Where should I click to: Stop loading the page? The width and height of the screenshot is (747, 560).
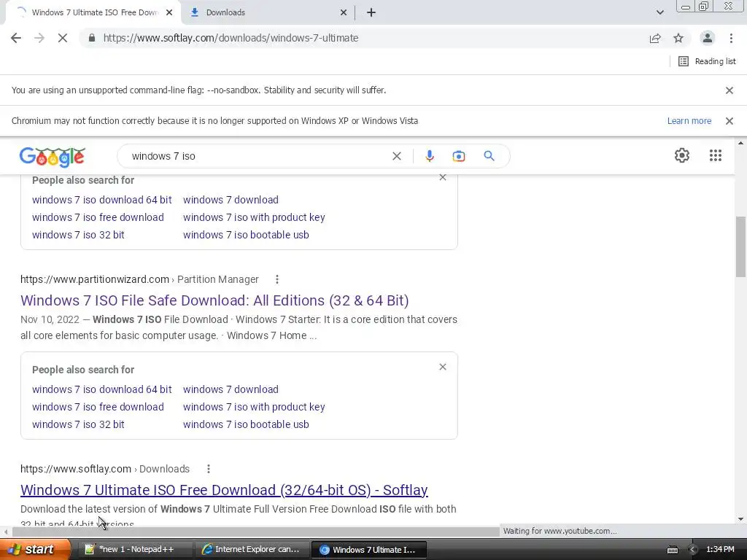click(63, 38)
